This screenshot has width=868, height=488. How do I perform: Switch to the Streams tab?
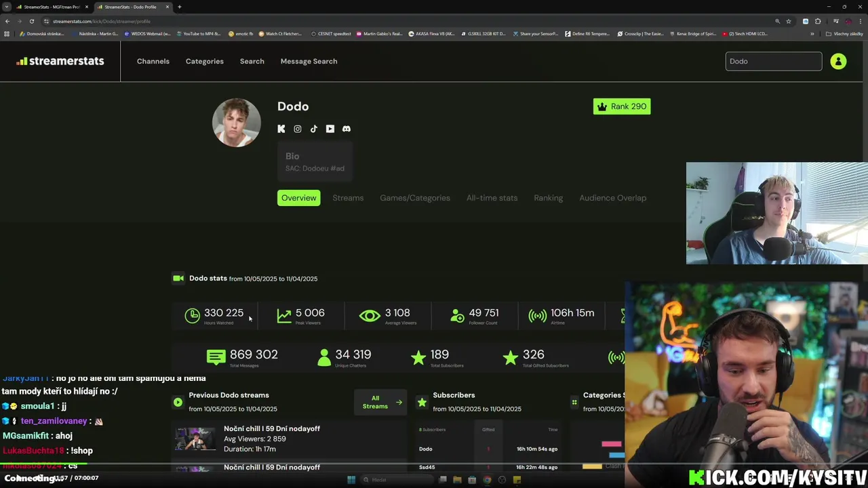(348, 198)
